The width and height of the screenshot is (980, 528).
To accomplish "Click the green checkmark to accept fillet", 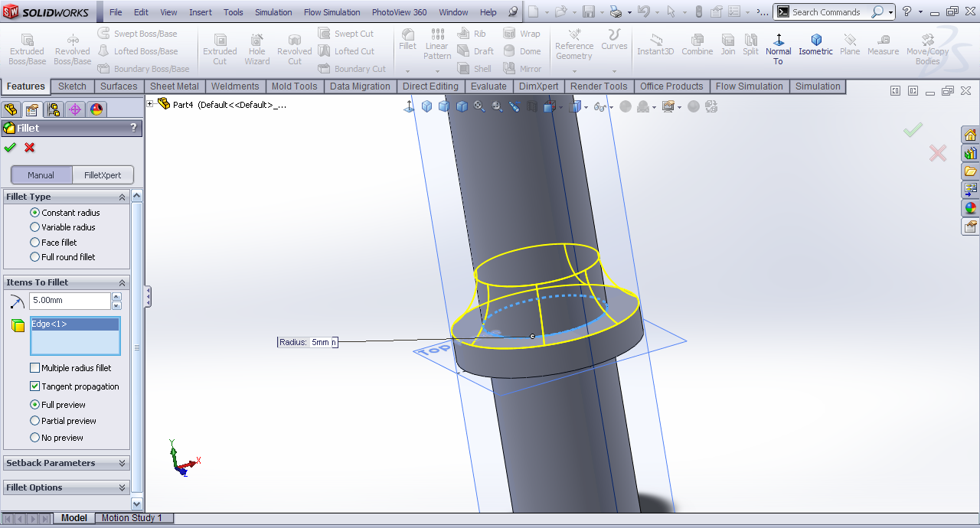I will click(x=10, y=148).
